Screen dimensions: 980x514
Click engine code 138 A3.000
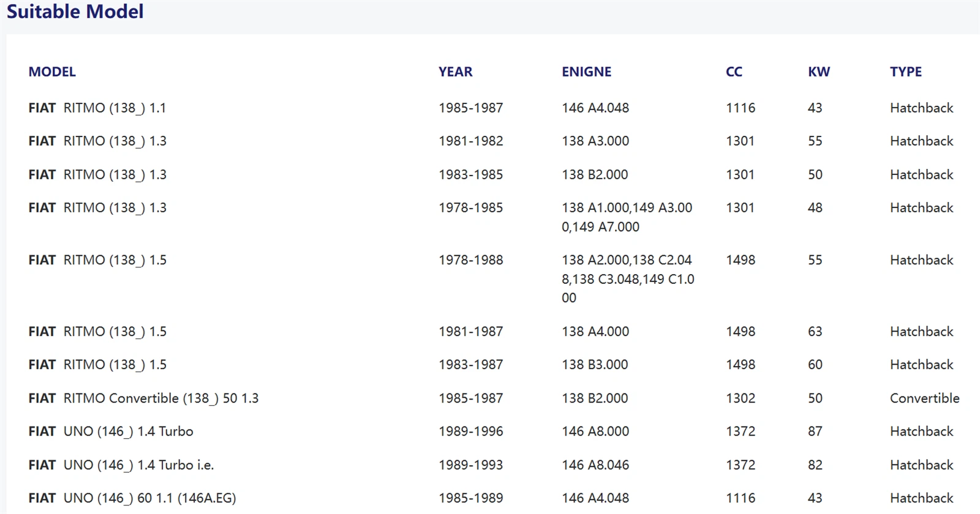tap(595, 141)
